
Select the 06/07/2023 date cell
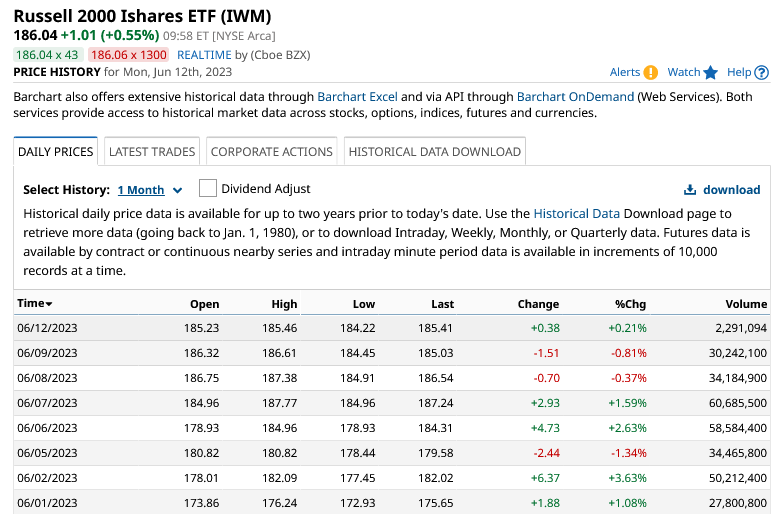(47, 403)
